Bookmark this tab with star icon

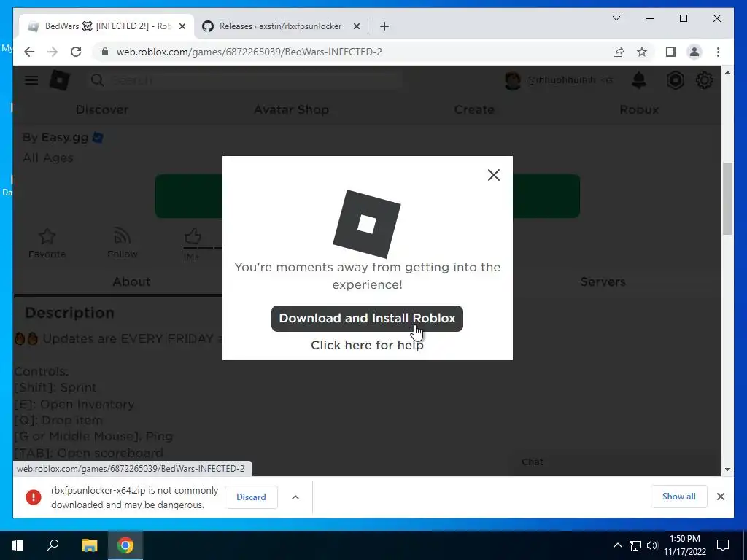coord(642,52)
